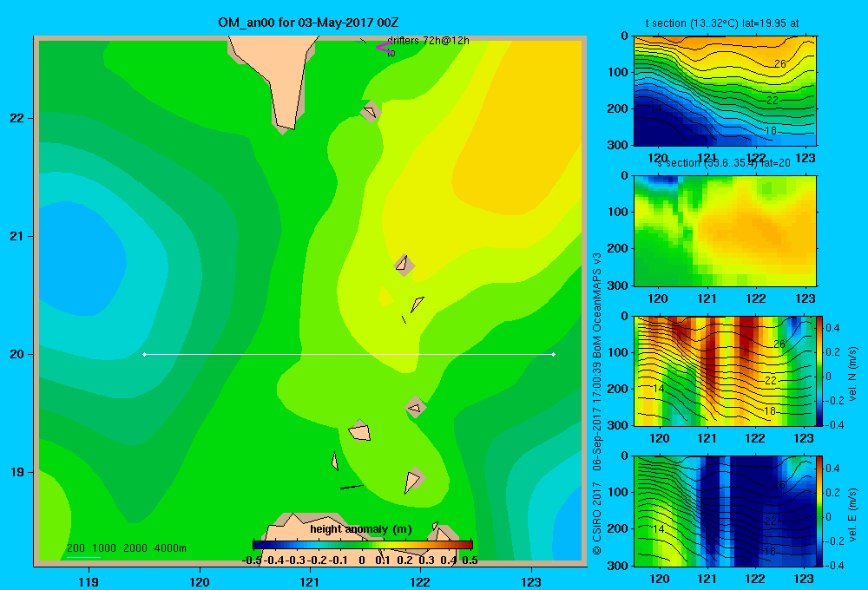Click the white section line's western endpoint diamond
Screen dimensions: 868x590
(x=144, y=354)
